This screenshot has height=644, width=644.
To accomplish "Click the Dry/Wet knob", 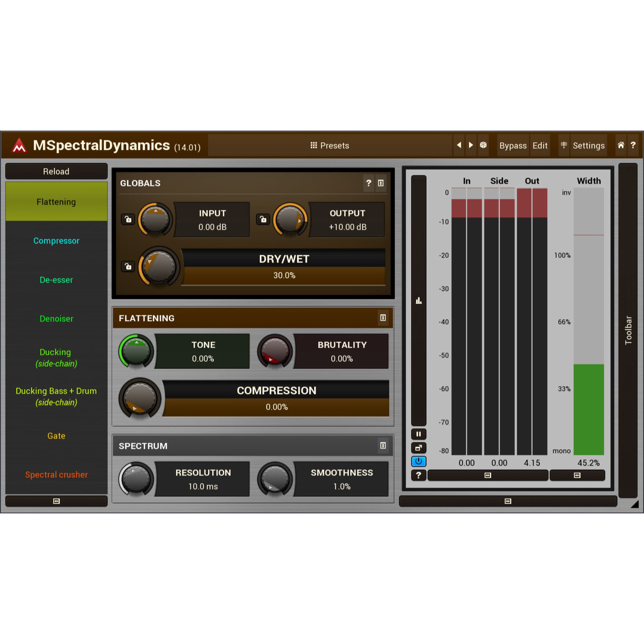I will tap(159, 267).
